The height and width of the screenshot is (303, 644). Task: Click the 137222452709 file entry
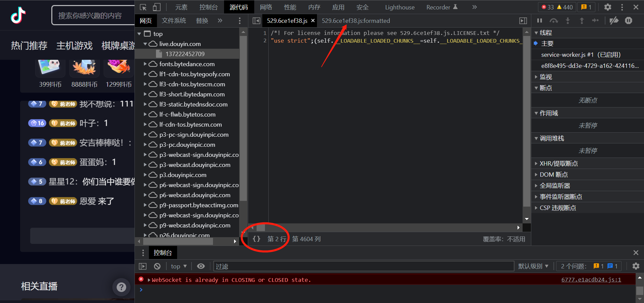point(185,54)
